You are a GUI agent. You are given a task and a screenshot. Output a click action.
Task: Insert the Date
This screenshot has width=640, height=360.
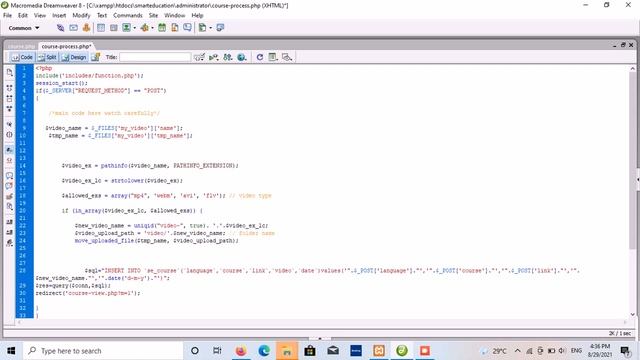point(162,28)
